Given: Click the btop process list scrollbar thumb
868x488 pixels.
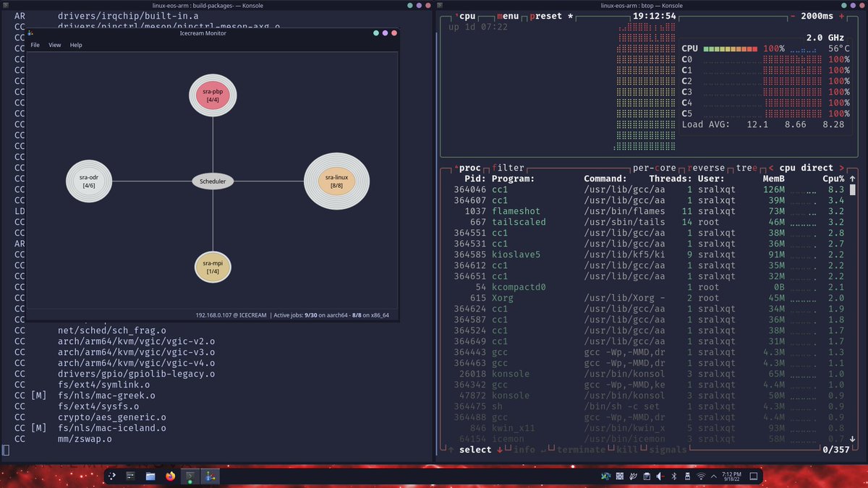Looking at the screenshot, I should click(852, 189).
